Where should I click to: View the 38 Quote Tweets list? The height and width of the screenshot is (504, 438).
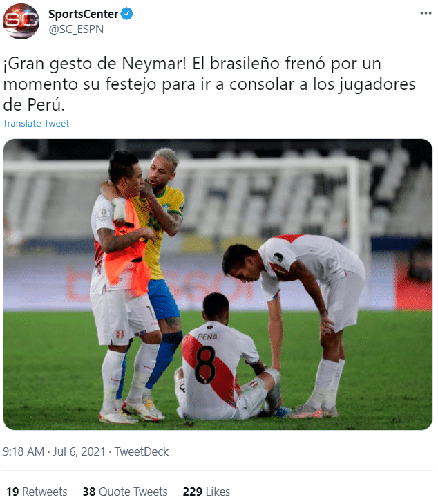125,492
